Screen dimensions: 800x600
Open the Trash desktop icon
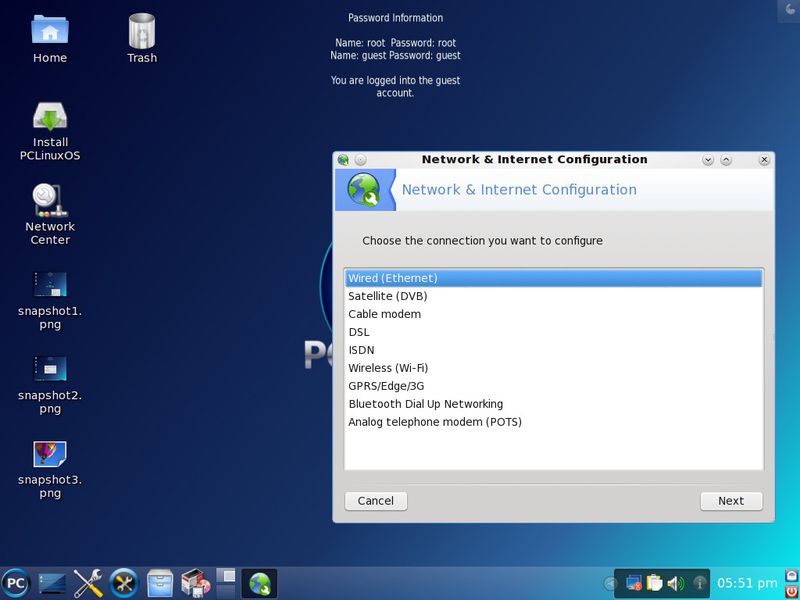point(142,38)
